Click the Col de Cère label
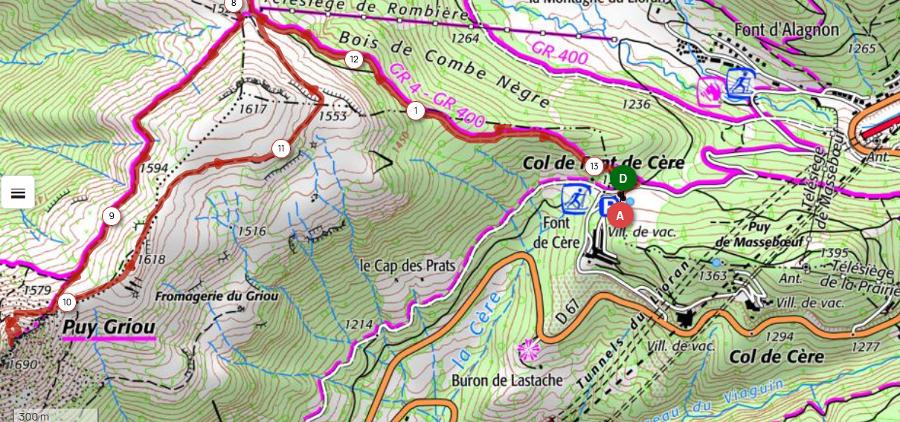 [777, 357]
